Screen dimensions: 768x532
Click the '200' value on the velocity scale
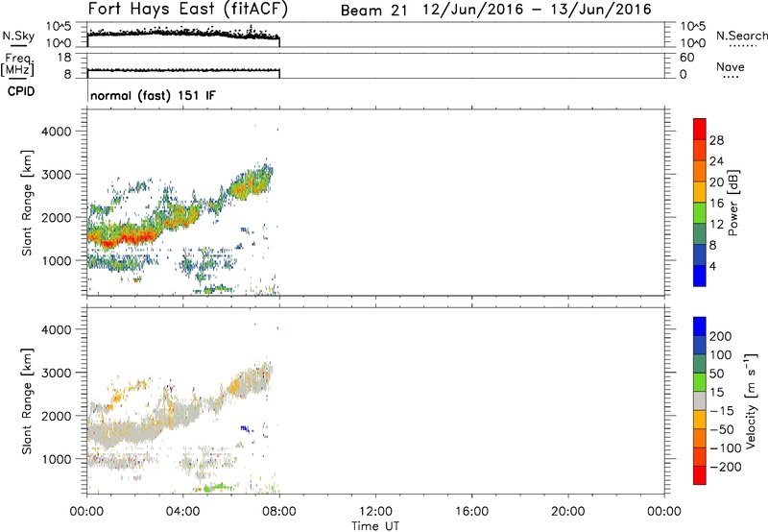(x=721, y=336)
